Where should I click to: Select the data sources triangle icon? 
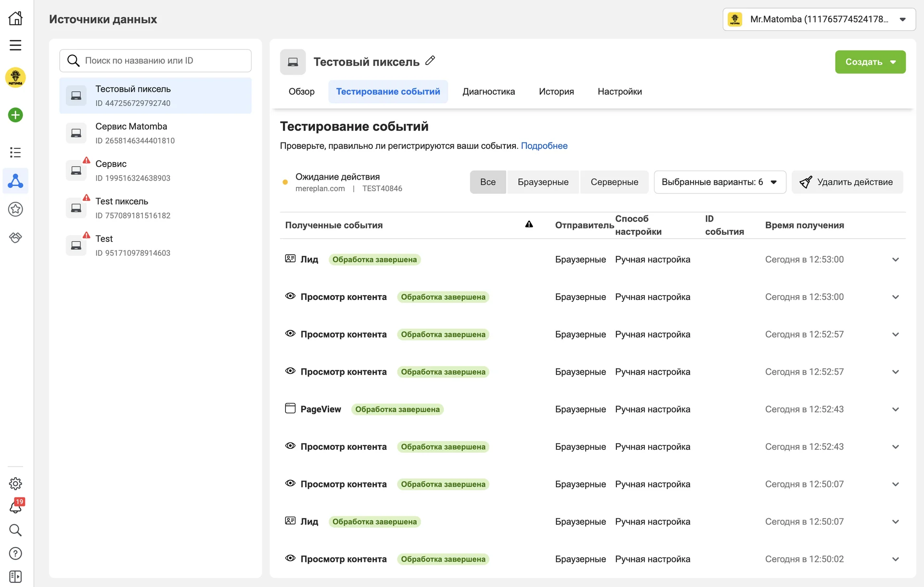(15, 181)
